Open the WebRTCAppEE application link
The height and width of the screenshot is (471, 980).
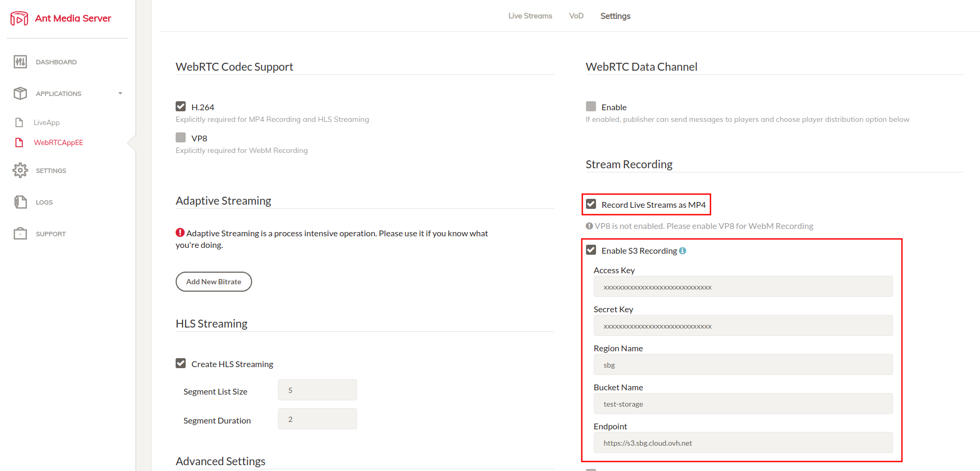click(59, 142)
